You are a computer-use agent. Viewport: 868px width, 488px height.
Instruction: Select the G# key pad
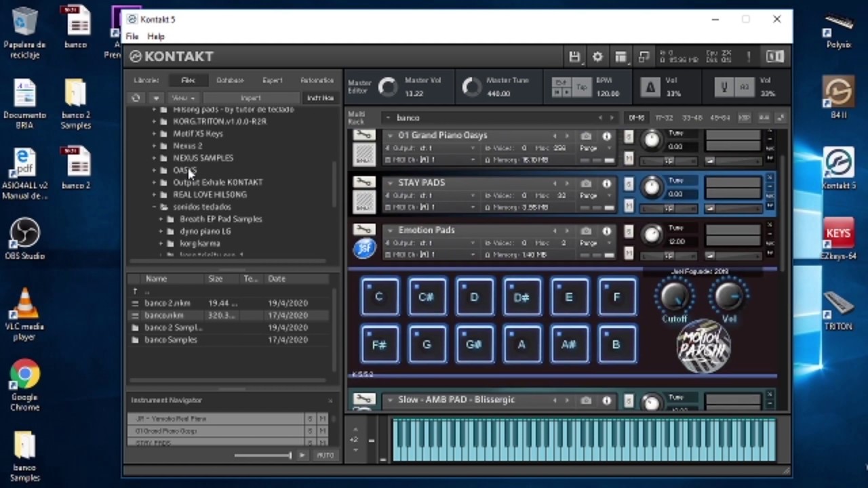(474, 344)
